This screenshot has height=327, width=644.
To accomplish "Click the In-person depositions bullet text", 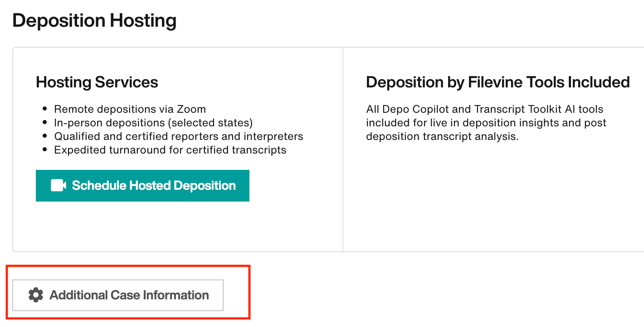I will [153, 123].
